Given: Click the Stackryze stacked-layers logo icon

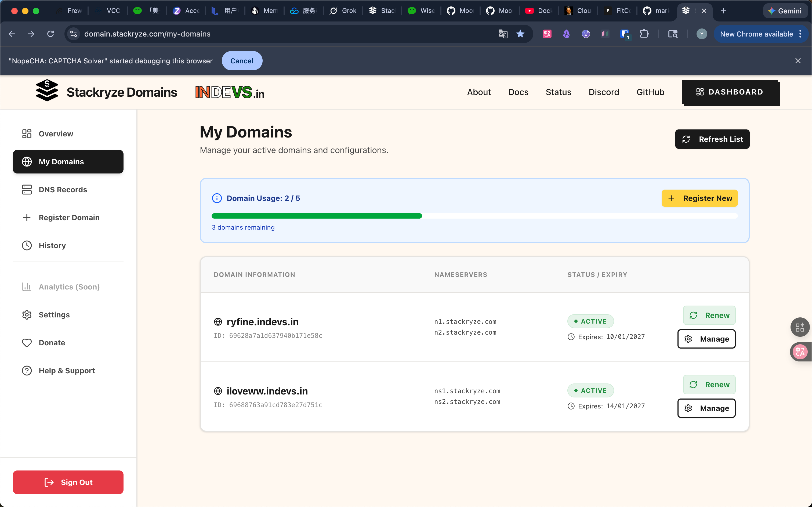Looking at the screenshot, I should (47, 91).
